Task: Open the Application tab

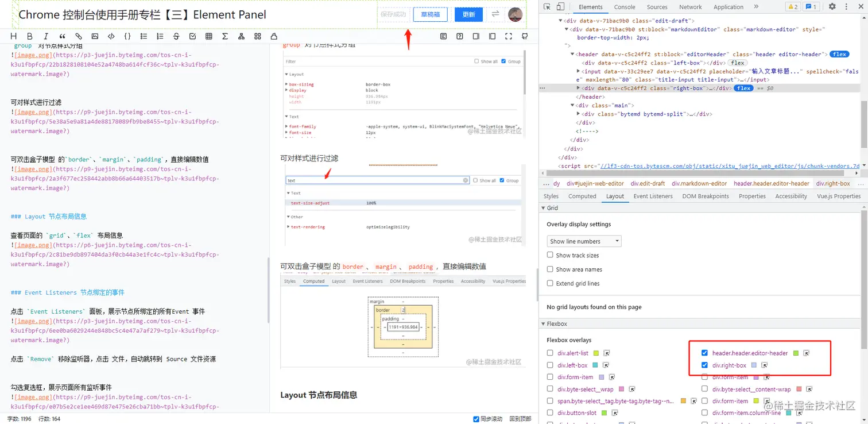Action: 728,7
